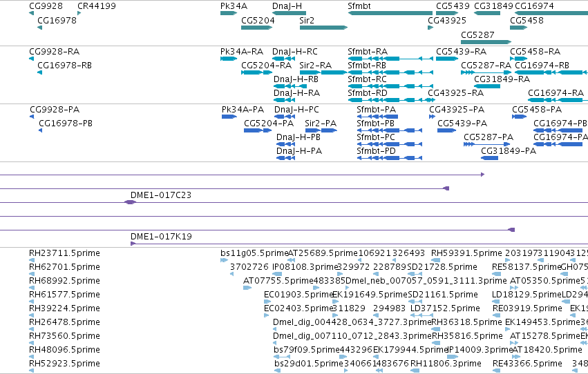Select the DnaJ-H gene bar
The height and width of the screenshot is (374, 588).
click(x=289, y=13)
